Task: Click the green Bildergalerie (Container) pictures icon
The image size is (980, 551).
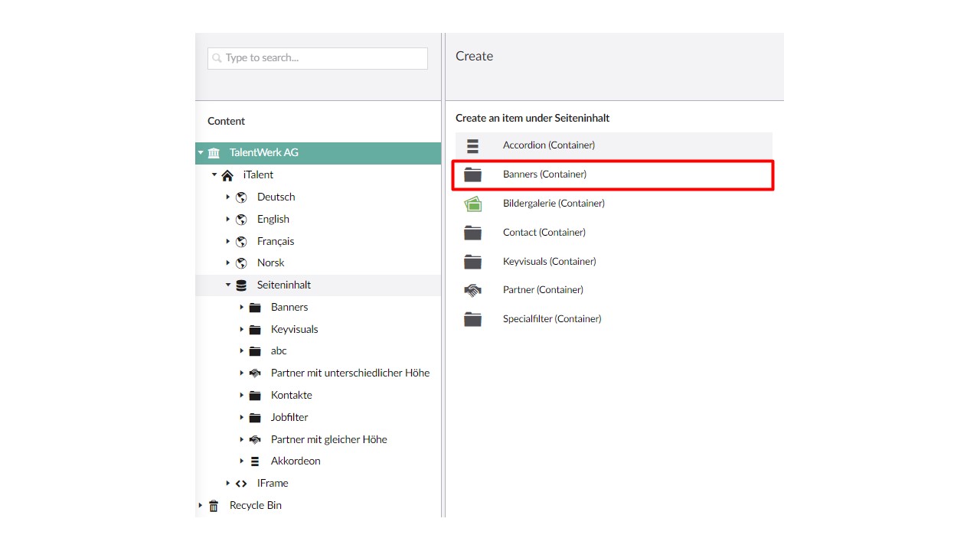Action: point(472,204)
